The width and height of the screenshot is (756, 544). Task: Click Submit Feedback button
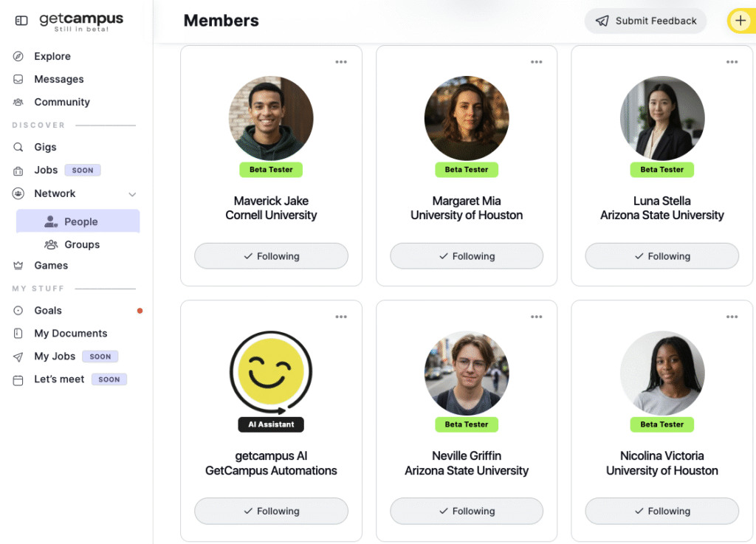pyautogui.click(x=646, y=21)
